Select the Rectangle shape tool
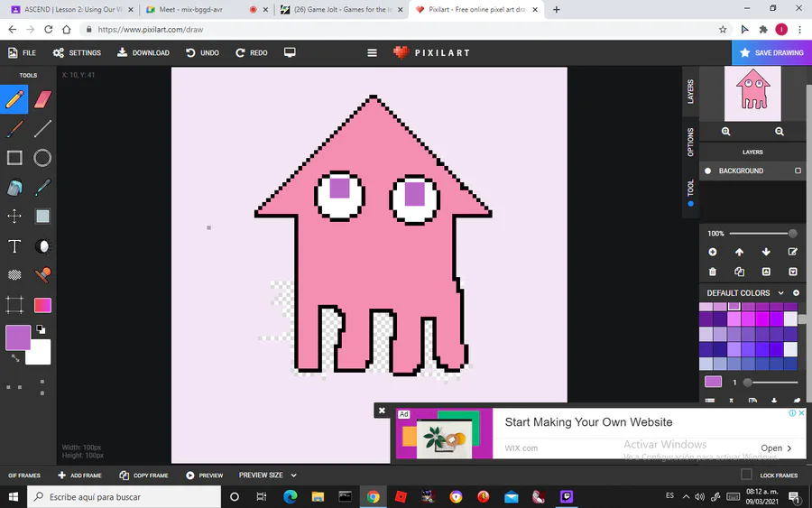Image resolution: width=812 pixels, height=508 pixels. [x=14, y=158]
